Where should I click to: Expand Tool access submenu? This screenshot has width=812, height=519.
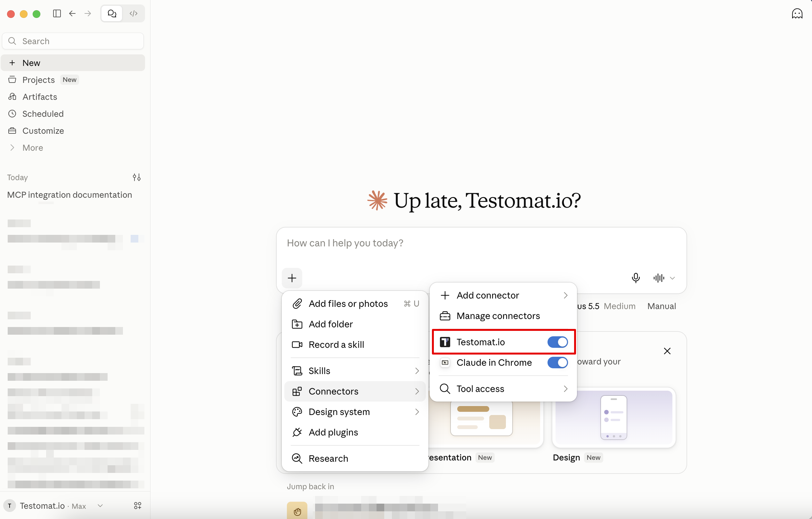point(503,389)
